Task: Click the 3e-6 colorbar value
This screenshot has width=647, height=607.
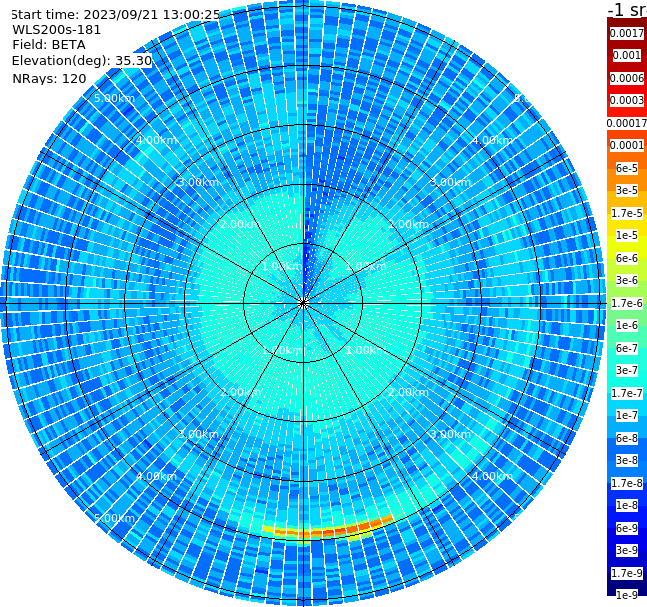Action: (x=627, y=280)
